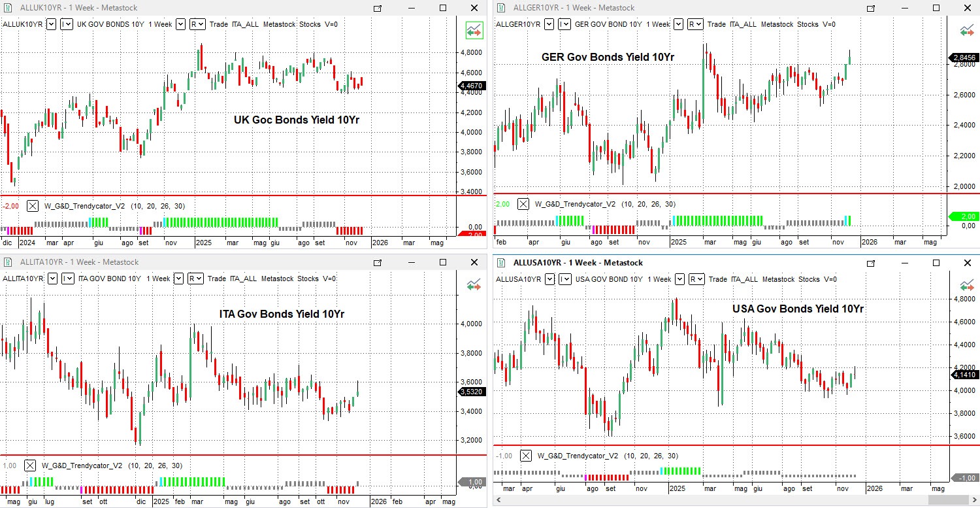The width and height of the screenshot is (980, 508).
Task: Click the trade chart icon in ITA chart
Action: 474,285
